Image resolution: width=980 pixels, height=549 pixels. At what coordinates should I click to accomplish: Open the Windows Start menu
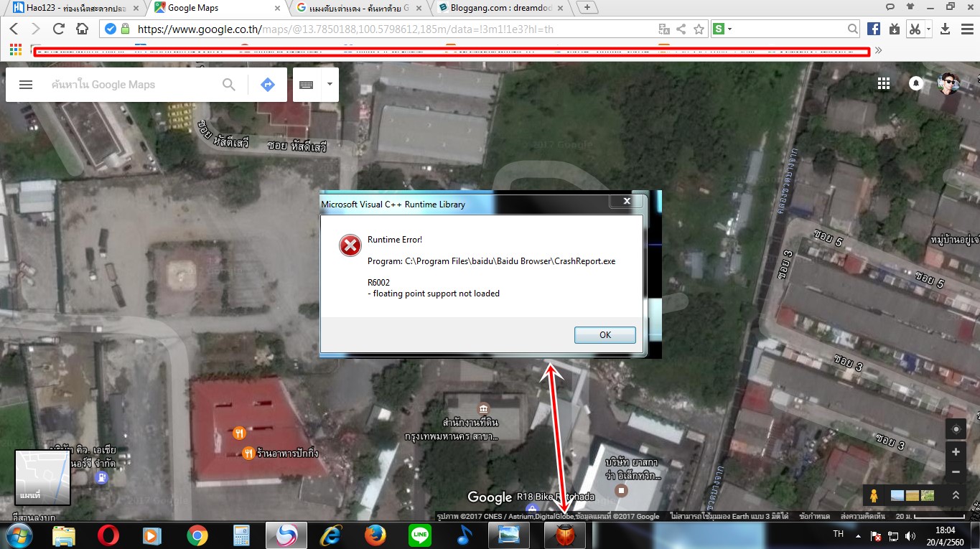tap(19, 535)
